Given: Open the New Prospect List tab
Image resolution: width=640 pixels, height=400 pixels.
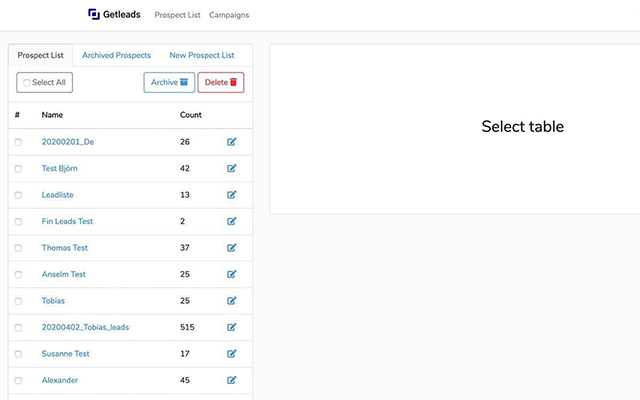Looking at the screenshot, I should click(x=202, y=56).
